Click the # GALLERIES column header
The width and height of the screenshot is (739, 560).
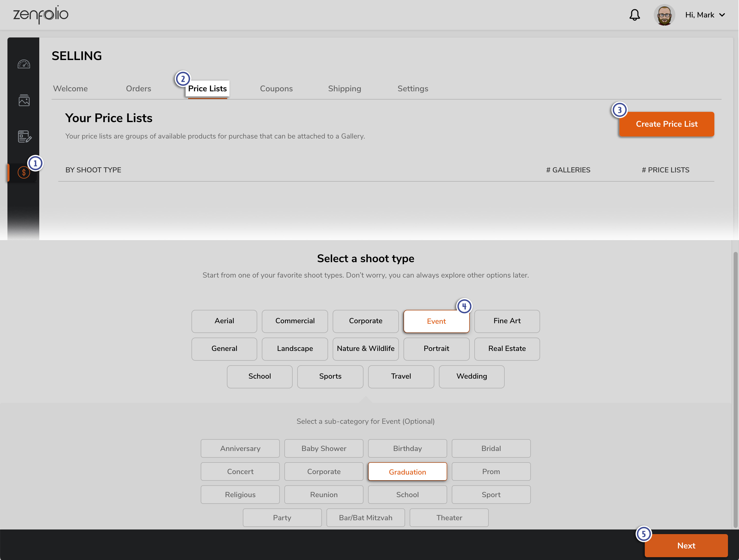coord(568,170)
